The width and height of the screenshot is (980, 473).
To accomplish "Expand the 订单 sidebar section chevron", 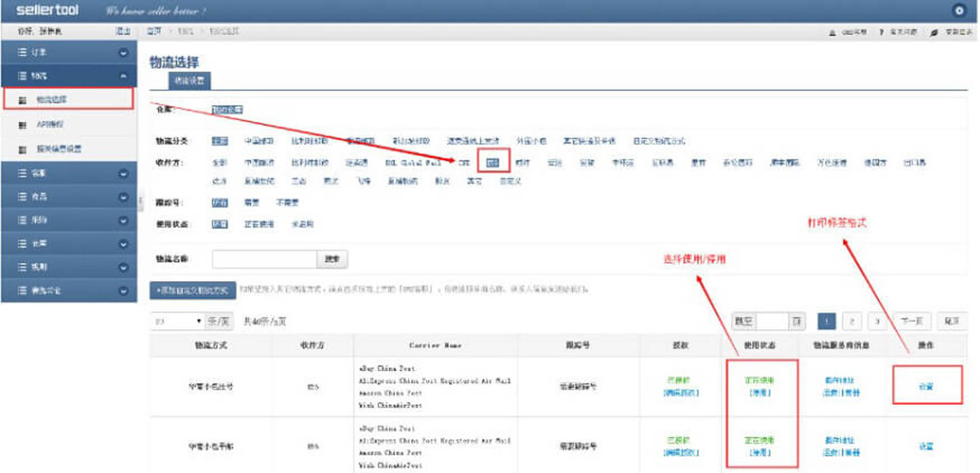I will point(123,53).
